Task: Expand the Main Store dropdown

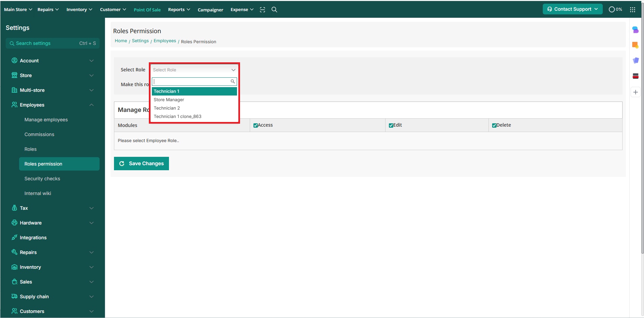Action: 18,9
